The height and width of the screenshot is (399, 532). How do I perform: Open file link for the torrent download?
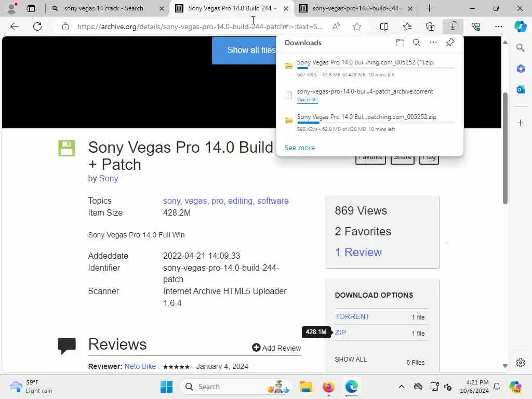click(308, 100)
